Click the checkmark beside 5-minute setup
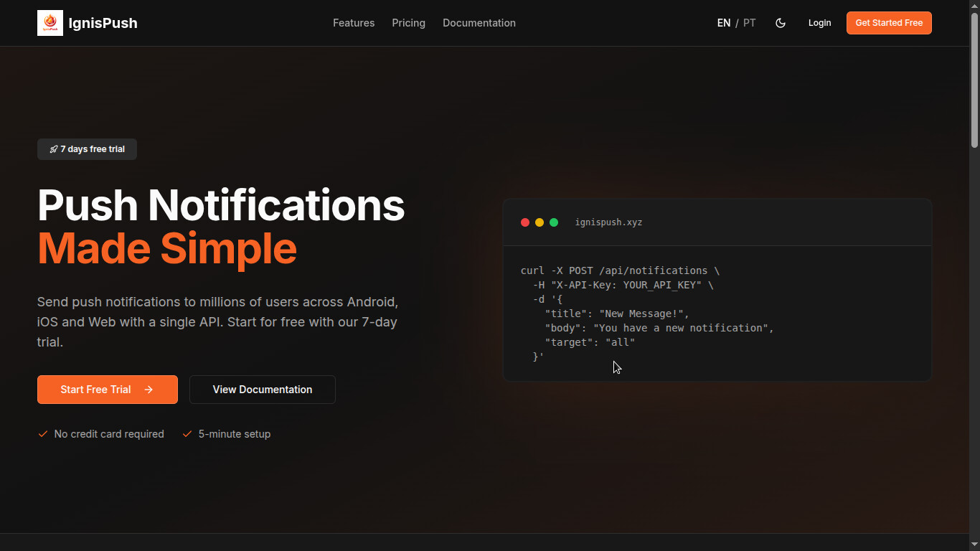This screenshot has height=551, width=980. 187,433
